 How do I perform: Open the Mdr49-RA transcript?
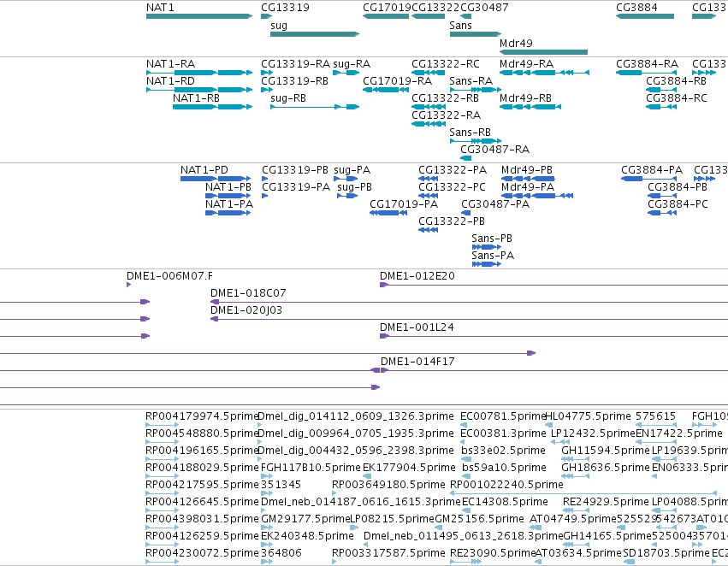point(545,73)
